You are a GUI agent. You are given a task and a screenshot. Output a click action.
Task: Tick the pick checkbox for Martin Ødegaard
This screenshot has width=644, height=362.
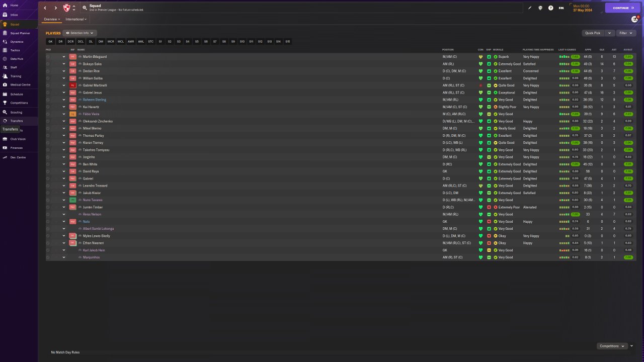point(48,57)
